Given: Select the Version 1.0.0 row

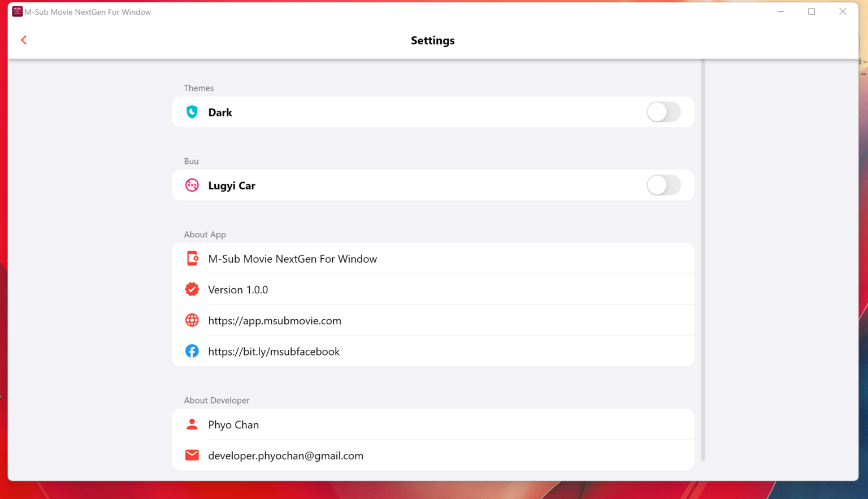Looking at the screenshot, I should coord(238,290).
